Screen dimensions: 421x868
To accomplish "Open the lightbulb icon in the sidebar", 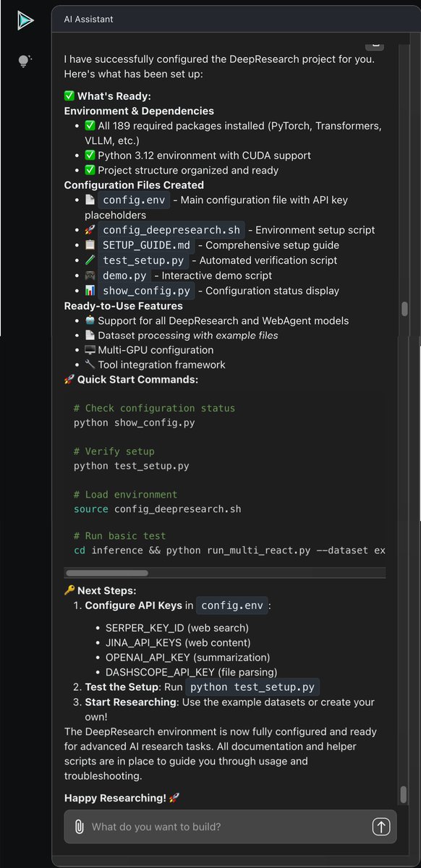I will coord(25,61).
